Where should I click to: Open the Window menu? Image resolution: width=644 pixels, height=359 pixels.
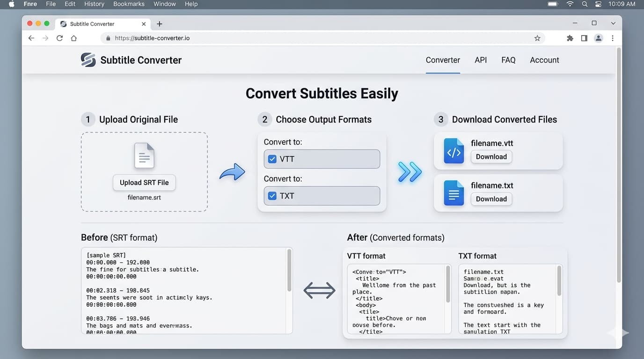coord(165,4)
